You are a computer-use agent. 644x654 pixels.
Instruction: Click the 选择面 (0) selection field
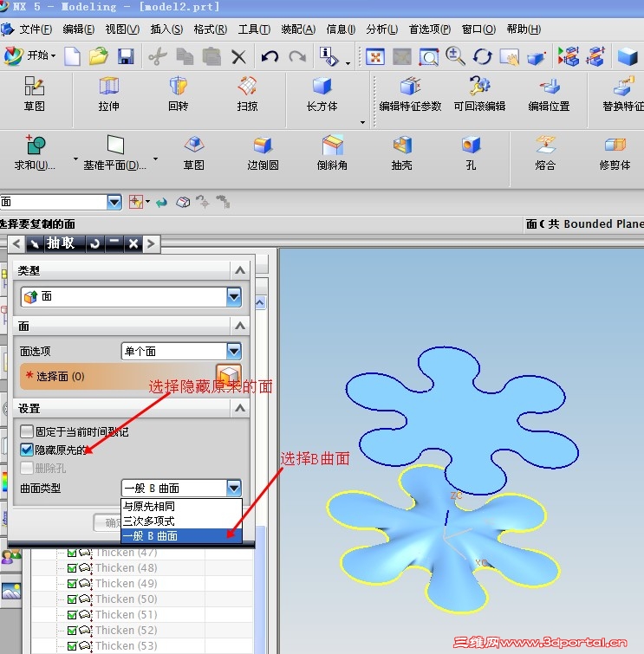[x=131, y=376]
